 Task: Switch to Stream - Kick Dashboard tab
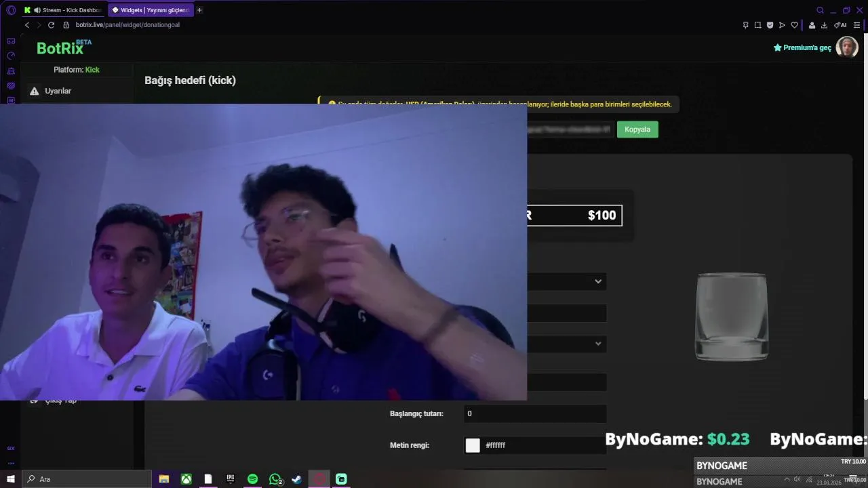[x=64, y=10]
